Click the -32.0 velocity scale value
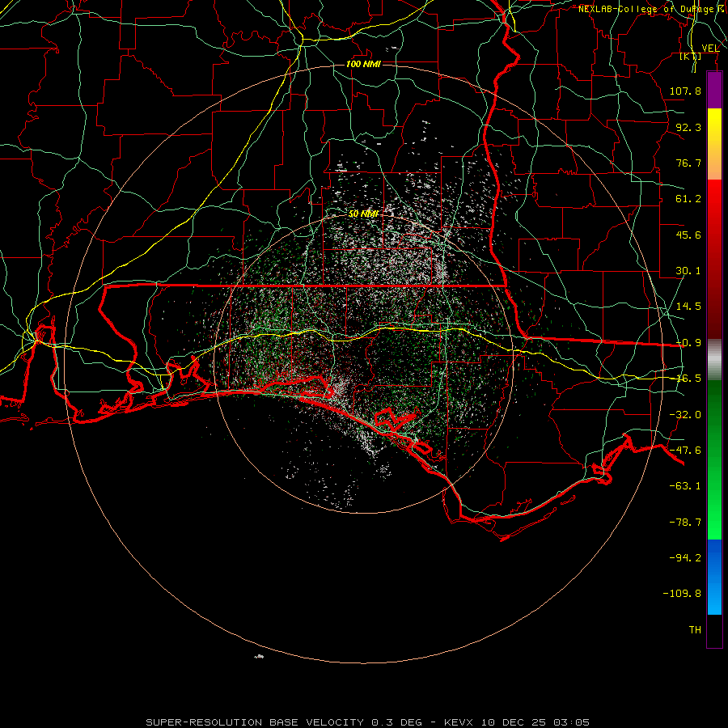The image size is (728, 728). pos(685,415)
